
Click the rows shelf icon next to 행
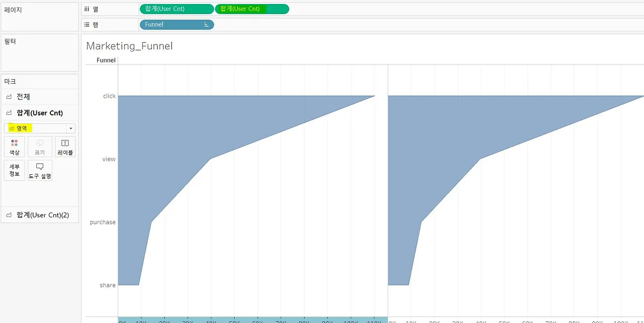[x=87, y=25]
